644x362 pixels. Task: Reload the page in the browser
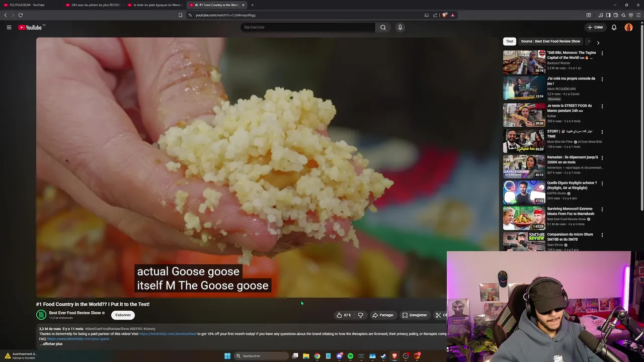point(21,15)
